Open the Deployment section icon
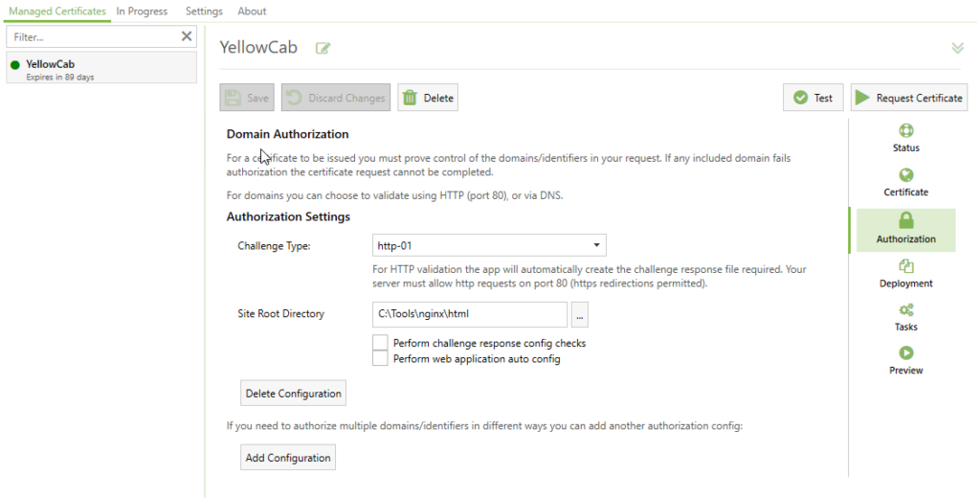Image resolution: width=980 pixels, height=498 pixels. (905, 266)
